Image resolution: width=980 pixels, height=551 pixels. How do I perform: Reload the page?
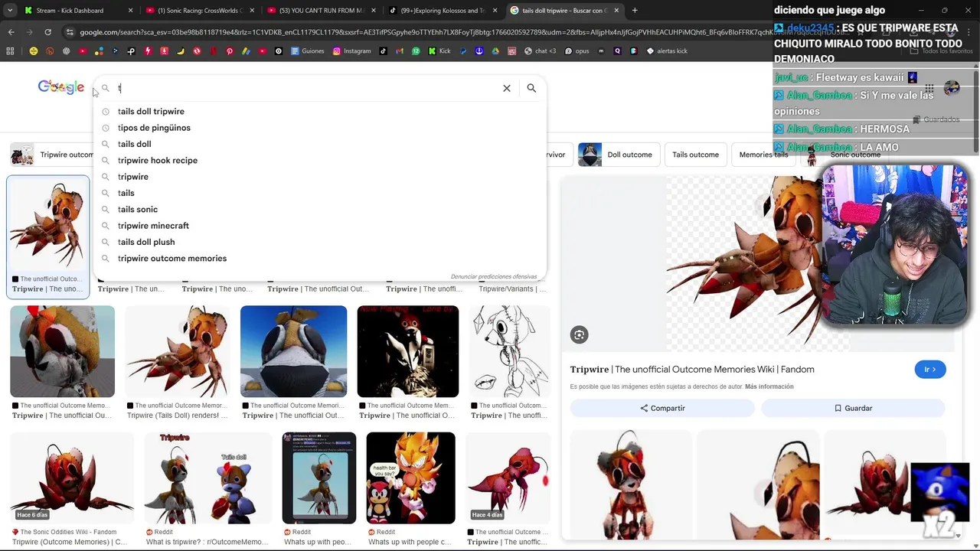(47, 32)
